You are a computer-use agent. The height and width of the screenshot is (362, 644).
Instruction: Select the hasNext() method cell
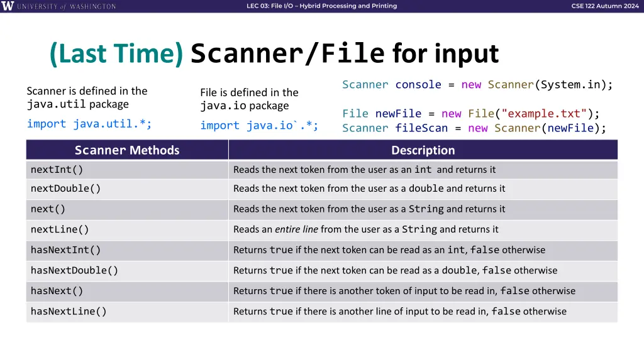[127, 292]
